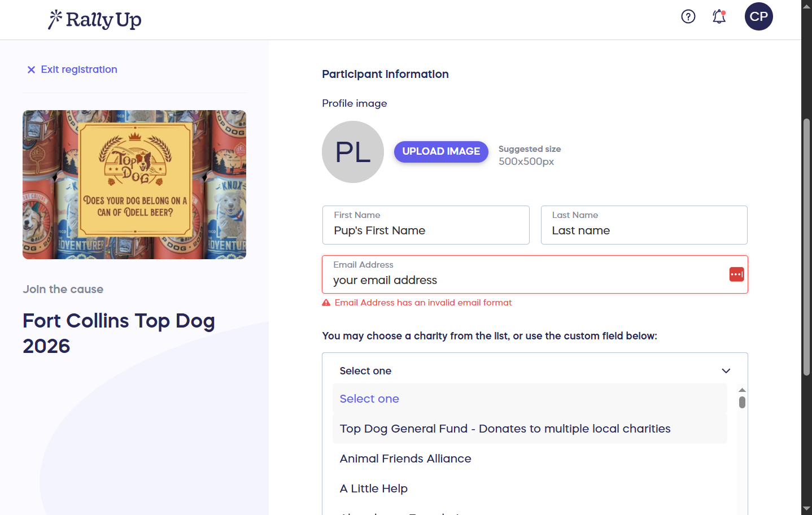
Task: Open the notifications bell
Action: 719,16
